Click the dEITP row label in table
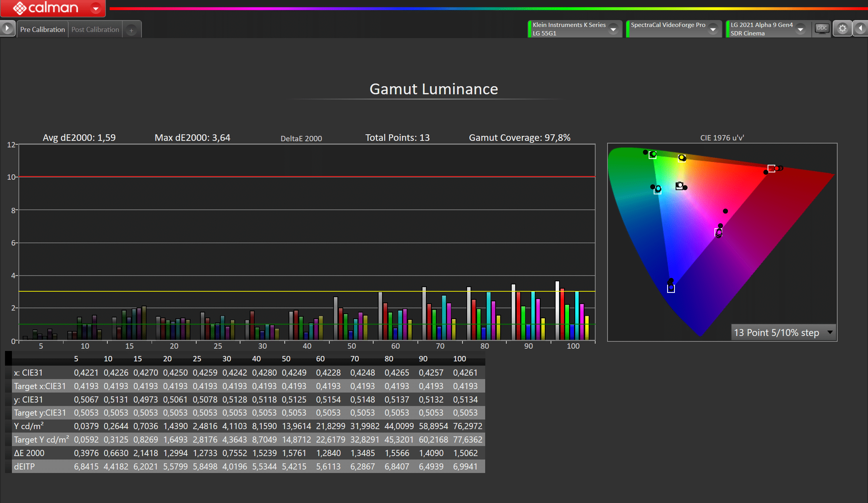Image resolution: width=868 pixels, height=503 pixels. coord(24,466)
